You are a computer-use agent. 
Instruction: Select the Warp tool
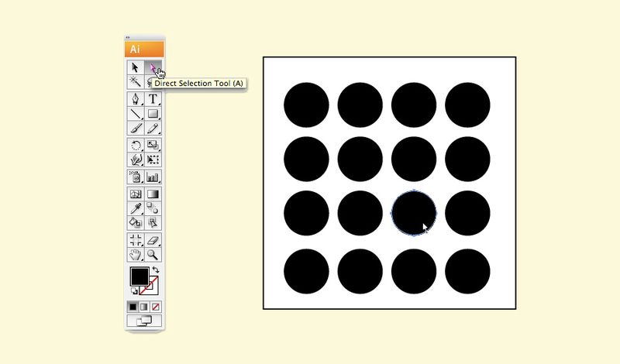[x=136, y=160]
